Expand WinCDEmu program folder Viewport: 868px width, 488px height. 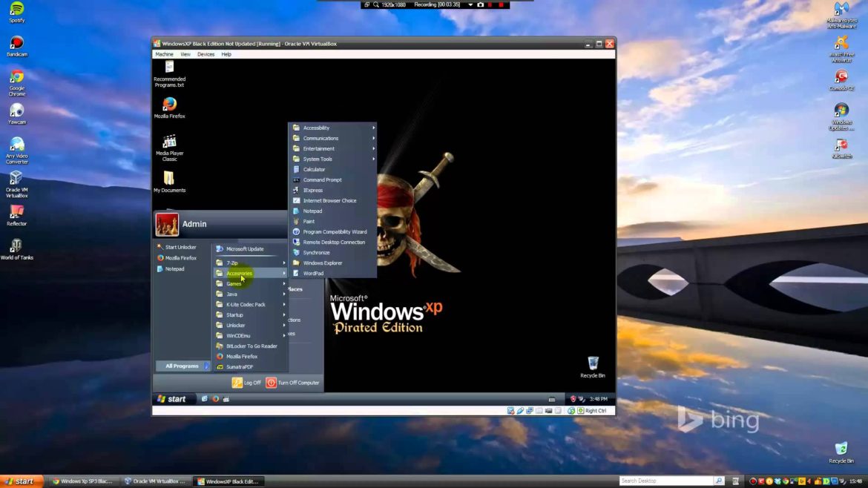[250, 336]
